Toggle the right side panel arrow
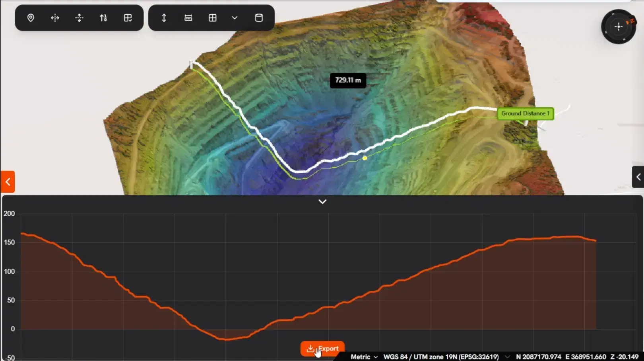 (x=638, y=177)
